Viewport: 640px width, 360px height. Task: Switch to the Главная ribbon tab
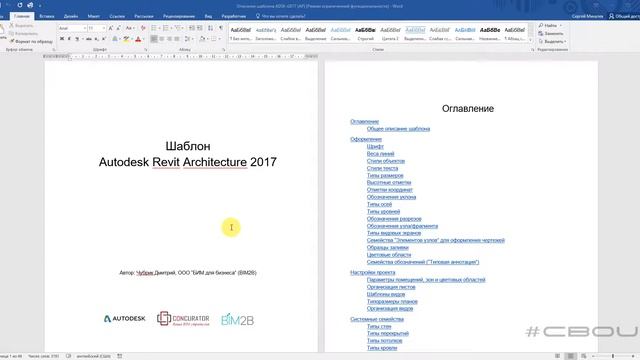click(x=22, y=16)
